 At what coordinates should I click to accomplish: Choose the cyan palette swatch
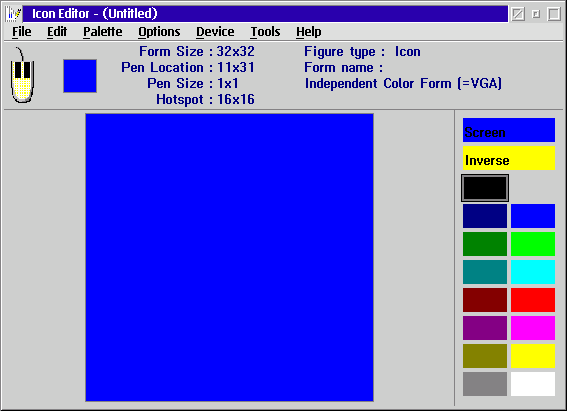point(533,272)
